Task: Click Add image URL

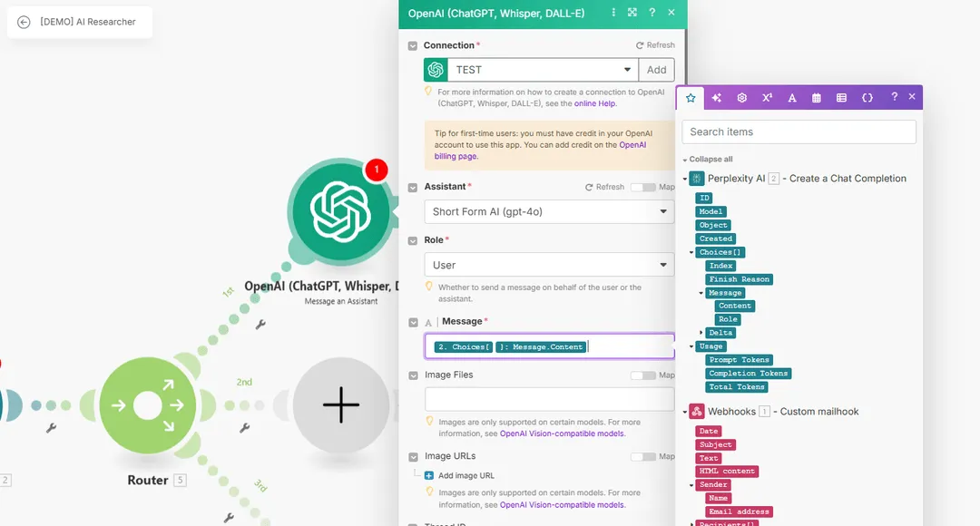Action: [x=460, y=475]
